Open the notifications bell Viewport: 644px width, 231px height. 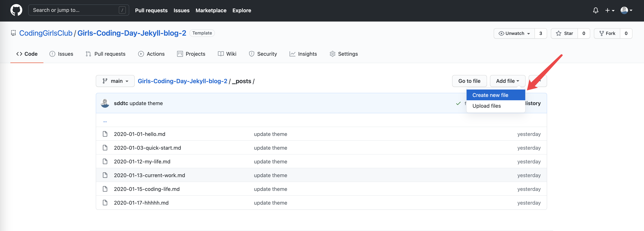pyautogui.click(x=596, y=10)
